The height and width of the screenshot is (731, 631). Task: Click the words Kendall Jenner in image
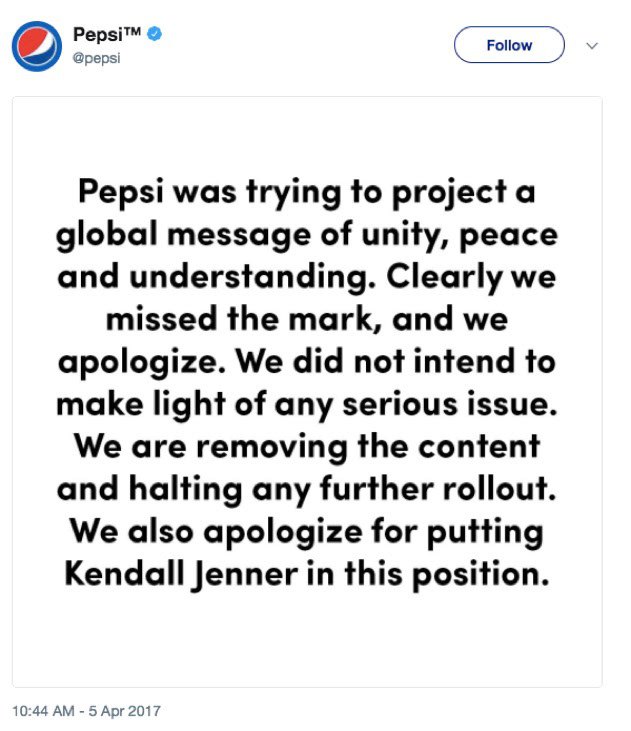(x=181, y=573)
